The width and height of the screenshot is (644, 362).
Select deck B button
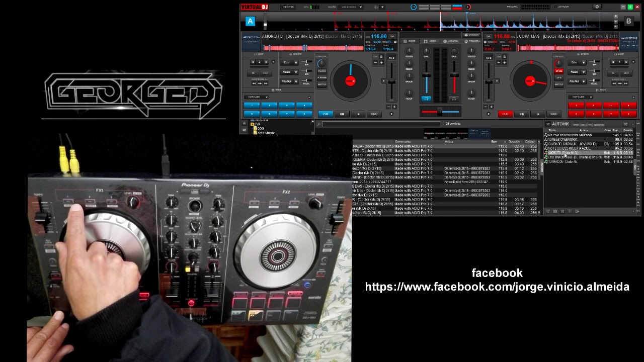tap(628, 21)
